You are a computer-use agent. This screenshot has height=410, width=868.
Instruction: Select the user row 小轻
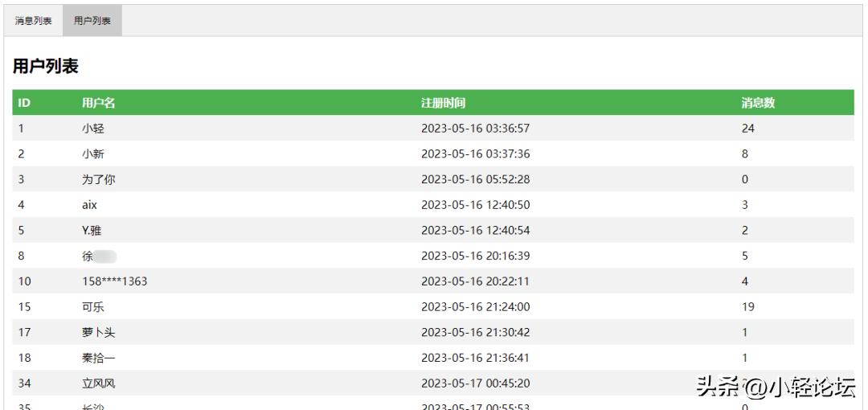pos(93,129)
